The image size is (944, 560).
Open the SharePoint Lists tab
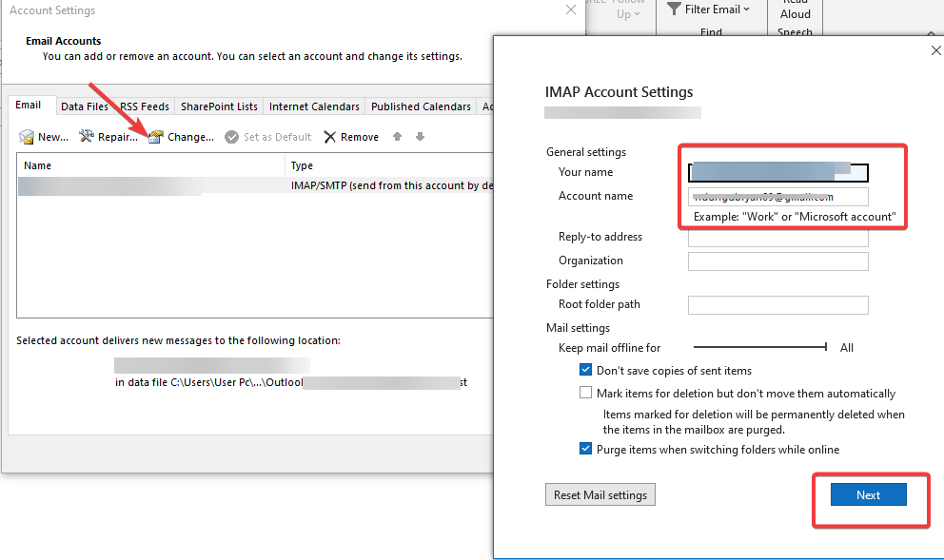click(x=218, y=106)
